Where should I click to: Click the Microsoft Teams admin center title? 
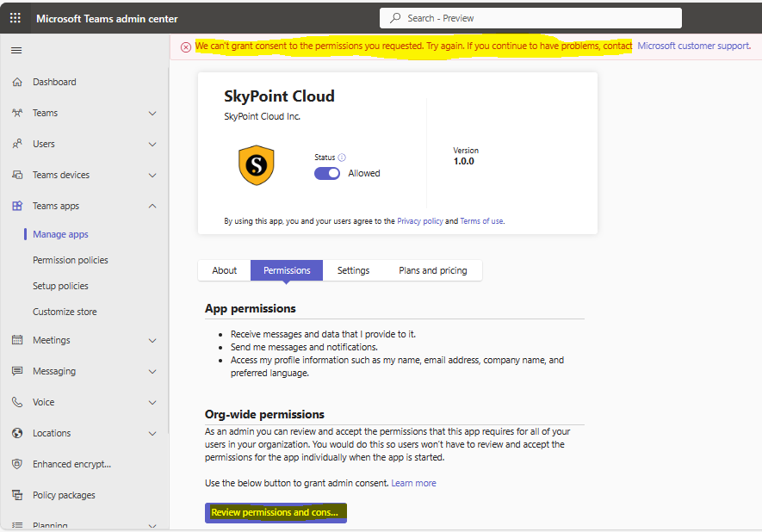[x=107, y=18]
